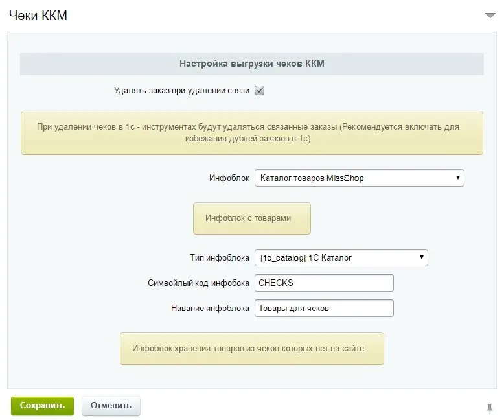Screen dimensions: 504x420
Task: Click the Инфоблок с товарами hint box
Action: coord(251,218)
